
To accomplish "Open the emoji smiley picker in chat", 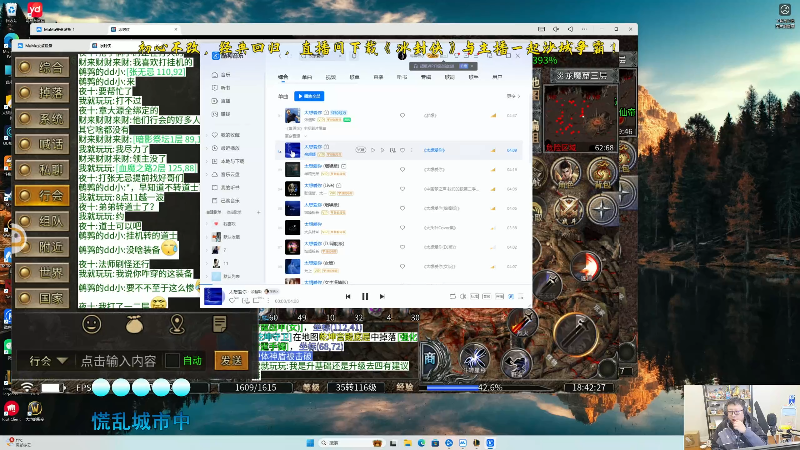I will (x=92, y=324).
